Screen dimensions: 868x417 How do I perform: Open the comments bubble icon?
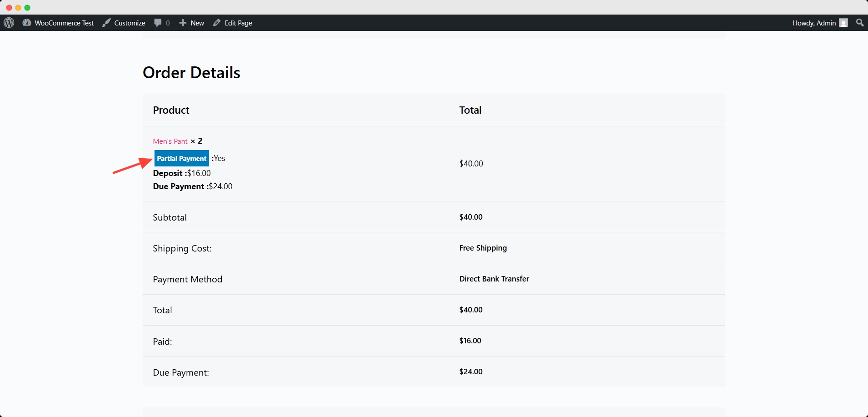point(158,23)
